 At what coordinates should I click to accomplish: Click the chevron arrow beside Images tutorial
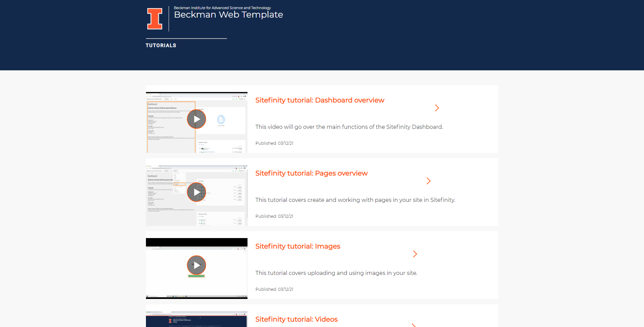click(x=415, y=254)
